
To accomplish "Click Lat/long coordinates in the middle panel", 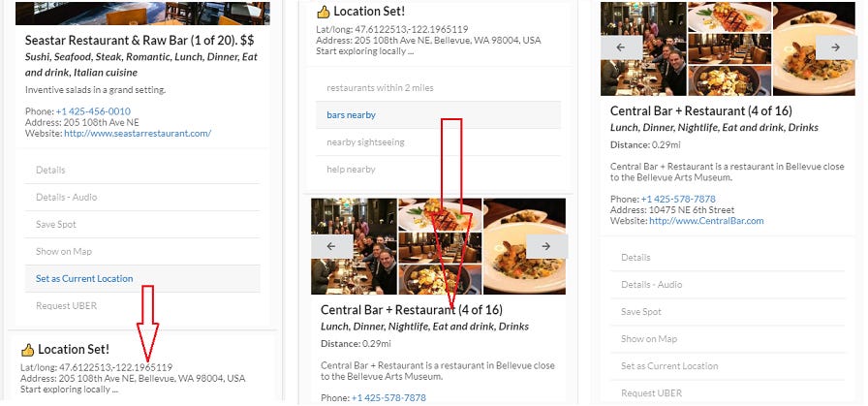I will tap(392, 29).
